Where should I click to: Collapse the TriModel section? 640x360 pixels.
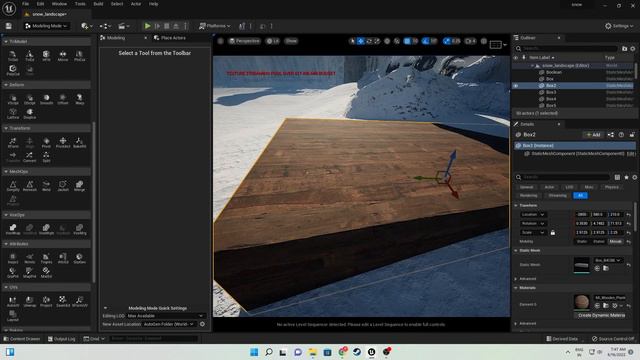pyautogui.click(x=6, y=42)
